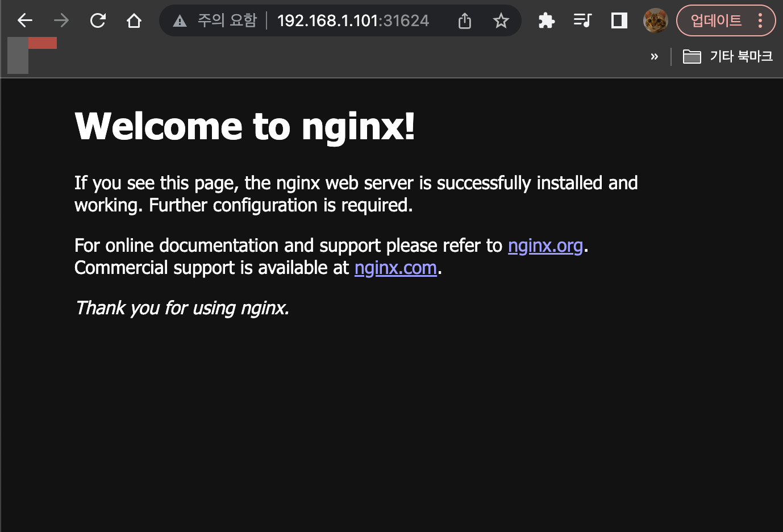Image resolution: width=783 pixels, height=532 pixels.
Task: Go back to the previous page
Action: [25, 21]
